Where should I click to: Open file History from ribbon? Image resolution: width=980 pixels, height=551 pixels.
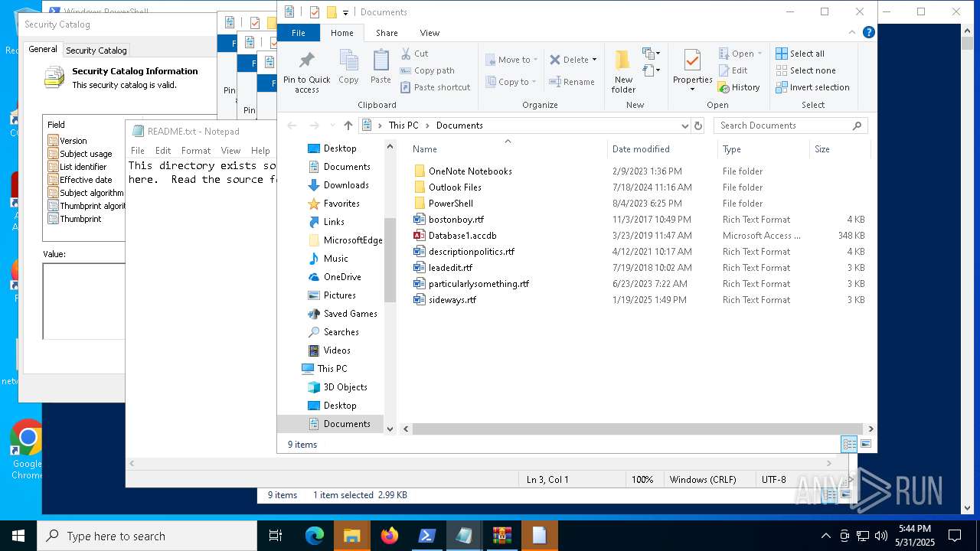pos(739,87)
